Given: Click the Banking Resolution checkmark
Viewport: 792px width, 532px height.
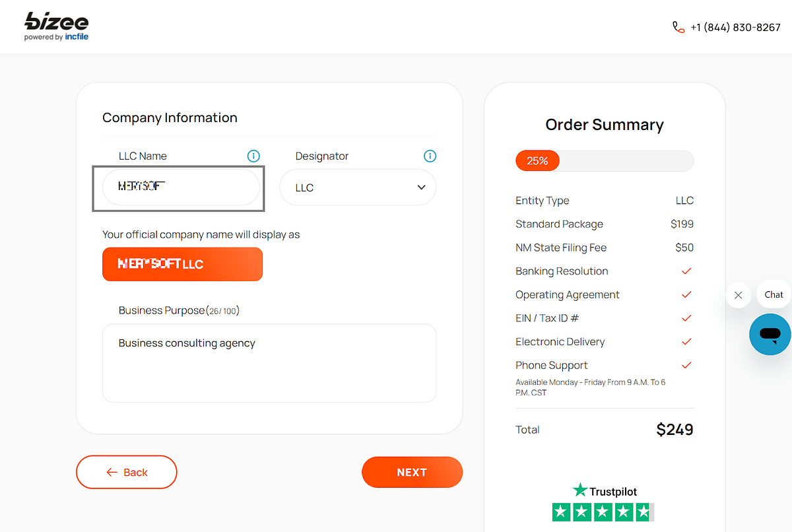Looking at the screenshot, I should [x=686, y=271].
